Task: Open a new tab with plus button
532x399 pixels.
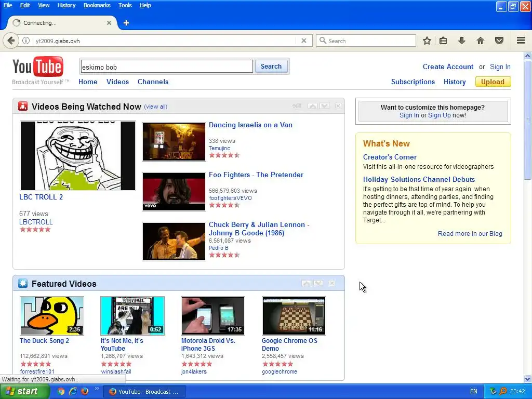Action: [x=126, y=23]
